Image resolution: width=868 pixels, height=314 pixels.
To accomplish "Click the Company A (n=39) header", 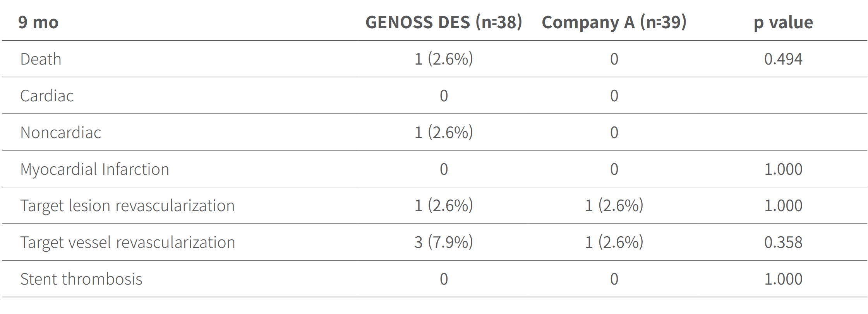I will (614, 22).
